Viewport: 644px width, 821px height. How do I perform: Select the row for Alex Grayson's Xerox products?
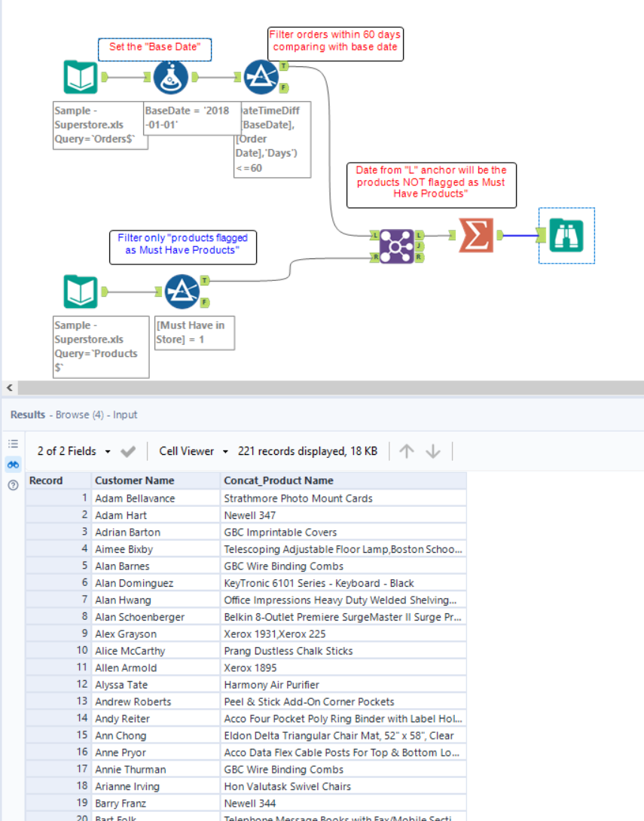coord(226,633)
